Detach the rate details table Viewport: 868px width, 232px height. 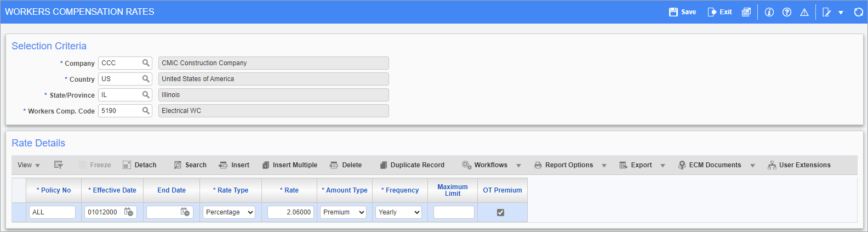pyautogui.click(x=140, y=165)
